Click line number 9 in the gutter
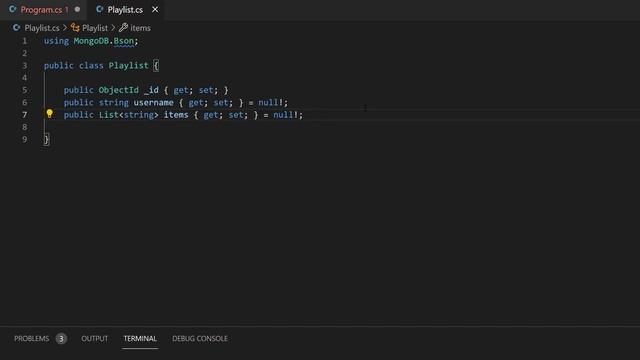The image size is (640, 360). click(24, 139)
